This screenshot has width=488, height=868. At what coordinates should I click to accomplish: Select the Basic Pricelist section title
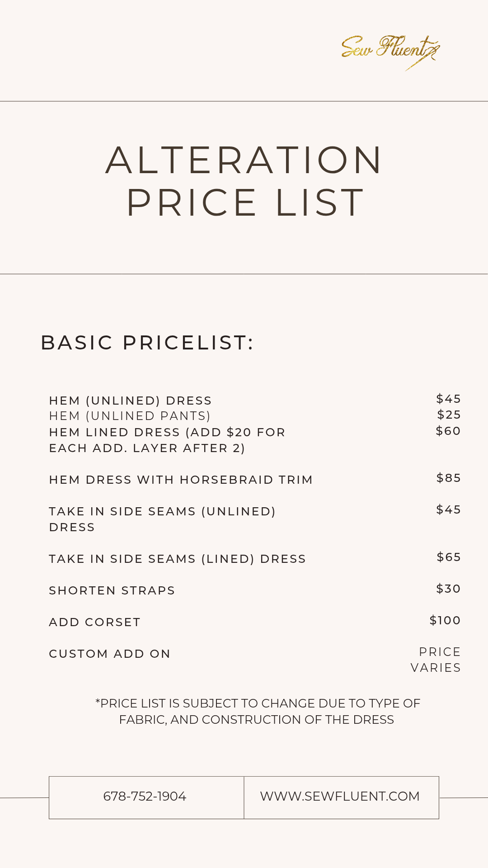coord(147,343)
